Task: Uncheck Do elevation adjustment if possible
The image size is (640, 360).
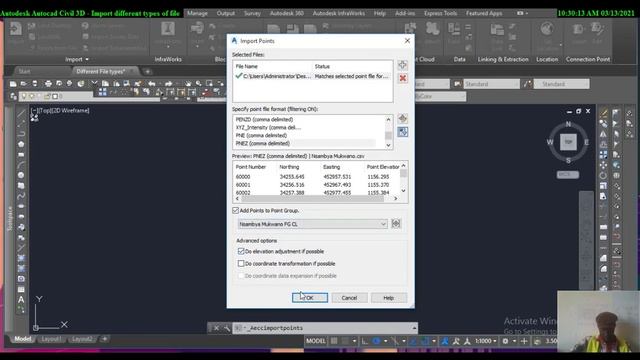Action: pyautogui.click(x=241, y=251)
